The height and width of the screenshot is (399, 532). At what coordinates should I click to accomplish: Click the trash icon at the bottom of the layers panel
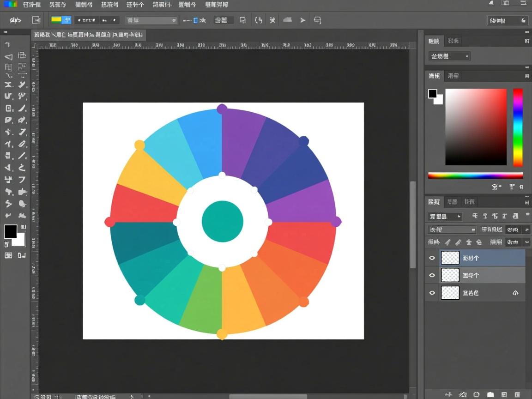point(517,394)
